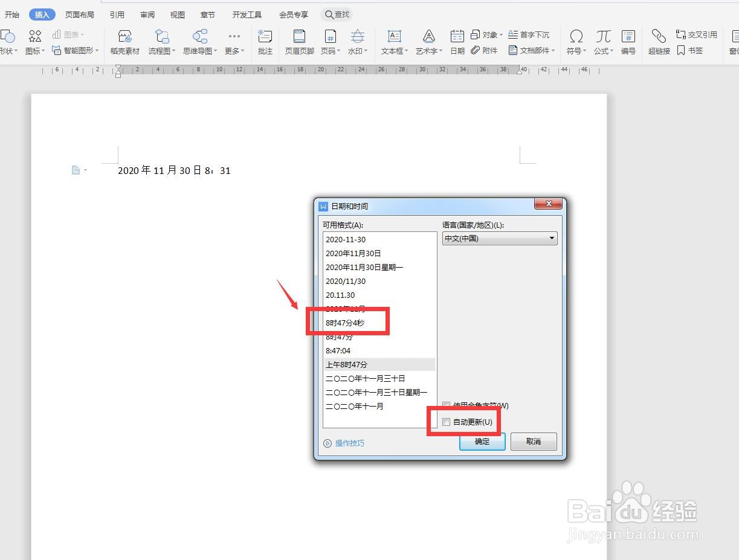Click the 查找 search box
This screenshot has width=739, height=560.
(x=337, y=14)
